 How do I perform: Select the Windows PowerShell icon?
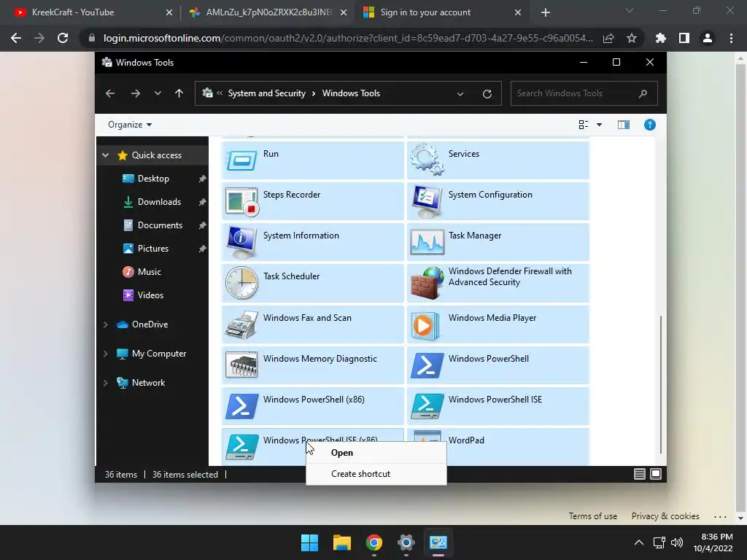coord(427,365)
